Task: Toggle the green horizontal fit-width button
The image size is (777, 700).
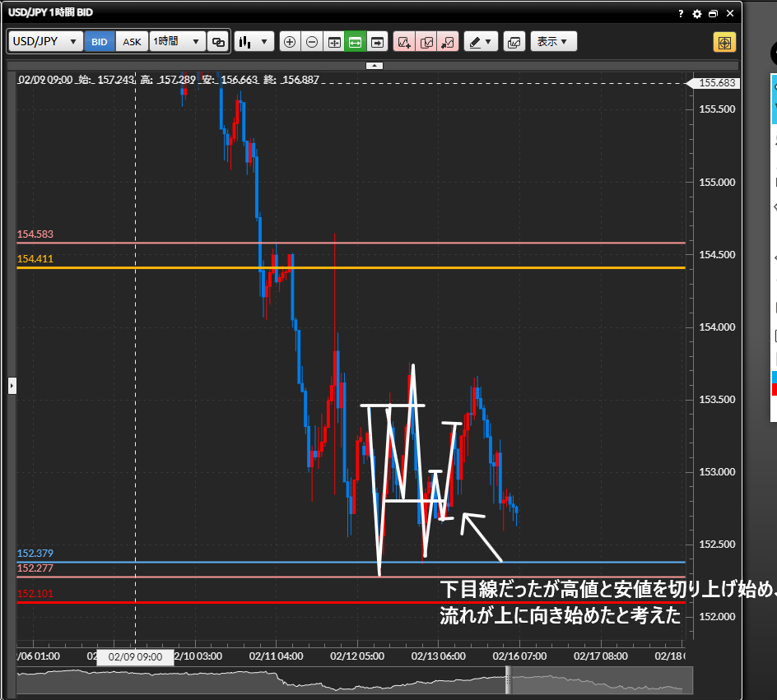Action: 356,42
